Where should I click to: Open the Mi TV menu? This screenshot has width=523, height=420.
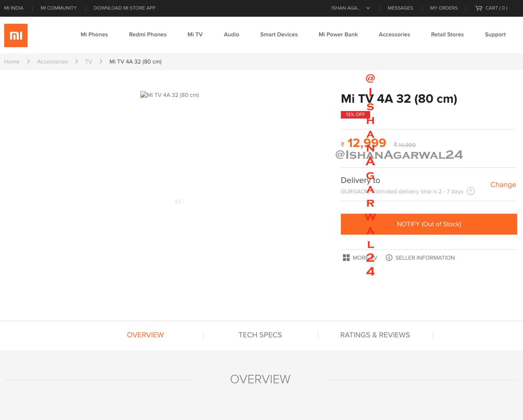click(195, 34)
